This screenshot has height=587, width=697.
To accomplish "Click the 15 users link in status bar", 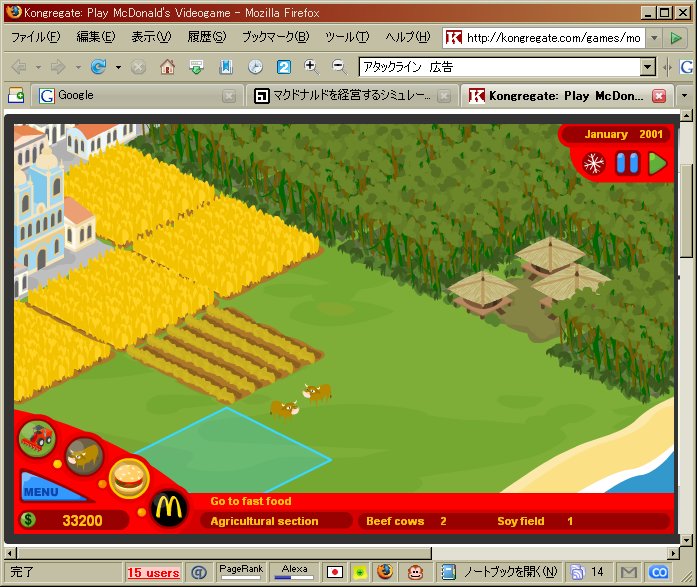I will (154, 573).
